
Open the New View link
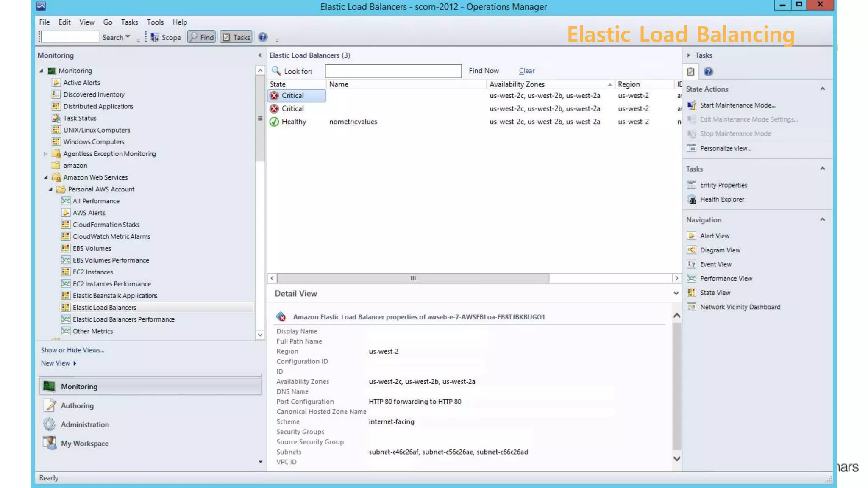[58, 363]
